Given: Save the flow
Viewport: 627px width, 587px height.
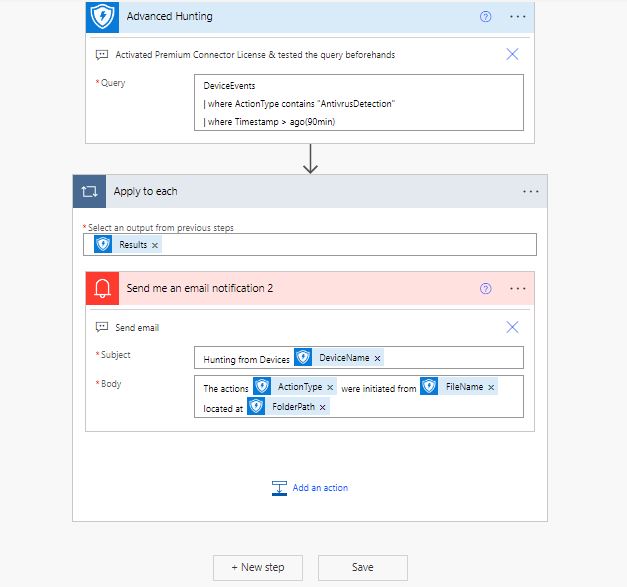Looking at the screenshot, I should (x=363, y=567).
